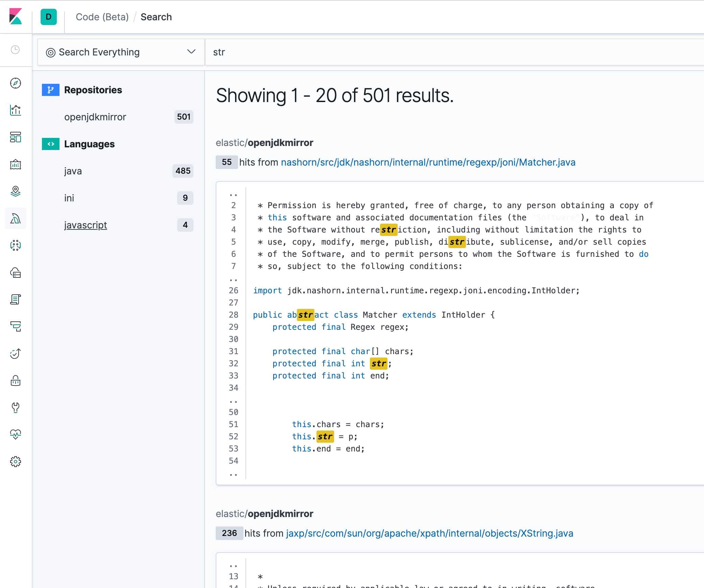Open the XString.java file link

[429, 533]
